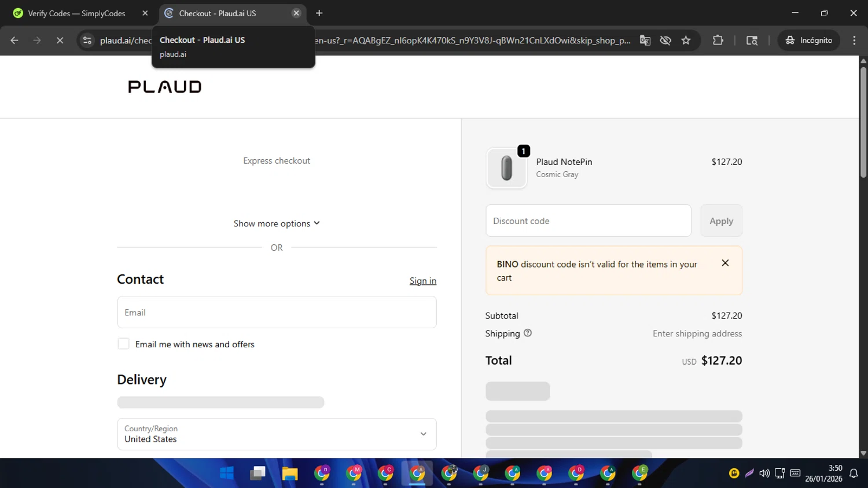Focus the Discount code field
The height and width of the screenshot is (488, 868).
(589, 221)
